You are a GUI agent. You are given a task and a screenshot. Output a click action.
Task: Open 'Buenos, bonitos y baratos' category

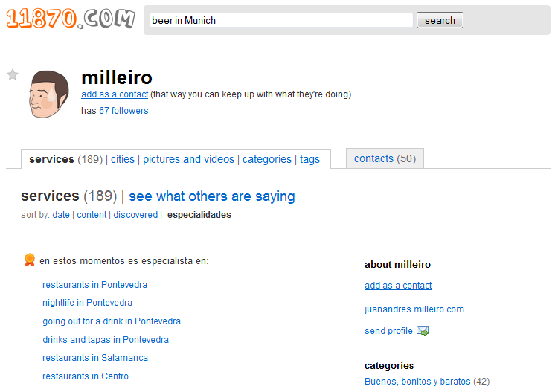[x=417, y=382]
